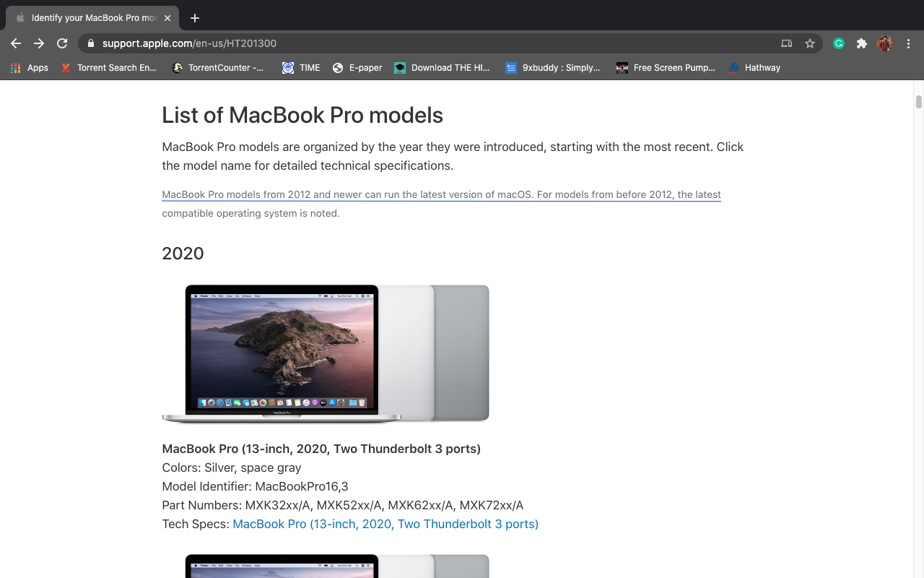This screenshot has width=924, height=578.
Task: Click the page vertical scrollbar thumb
Action: 919,102
